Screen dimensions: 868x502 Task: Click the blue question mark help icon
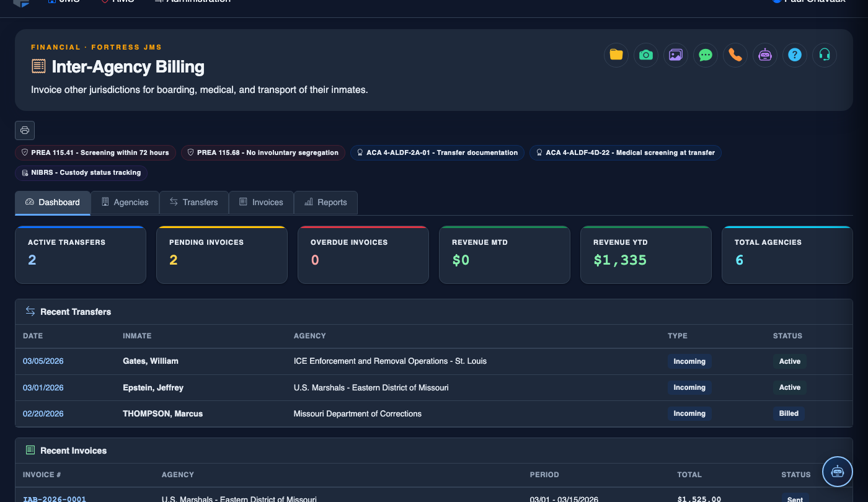795,55
